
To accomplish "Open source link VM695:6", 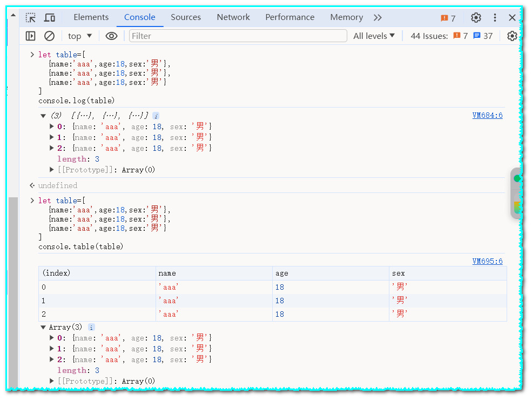I will click(x=487, y=261).
